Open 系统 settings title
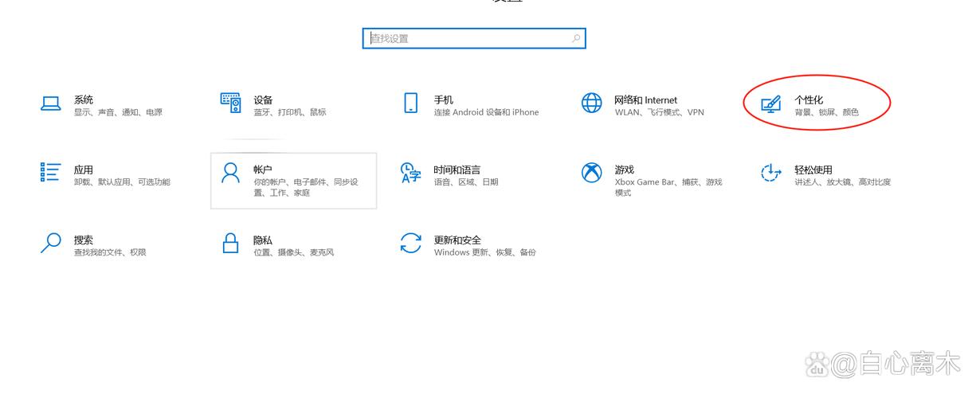980x398 pixels. (x=84, y=99)
